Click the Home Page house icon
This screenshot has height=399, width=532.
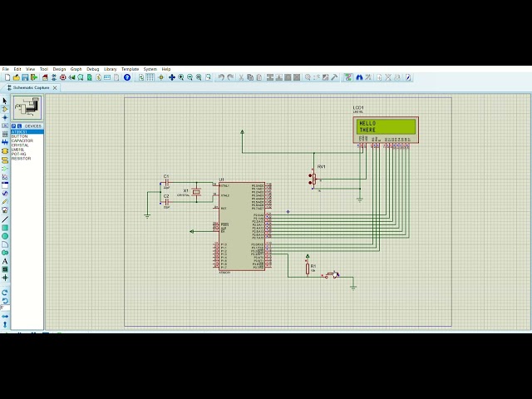pyautogui.click(x=45, y=77)
